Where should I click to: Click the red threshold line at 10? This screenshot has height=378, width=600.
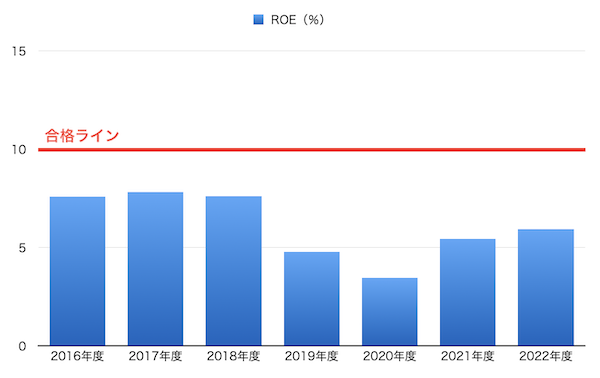click(x=311, y=150)
